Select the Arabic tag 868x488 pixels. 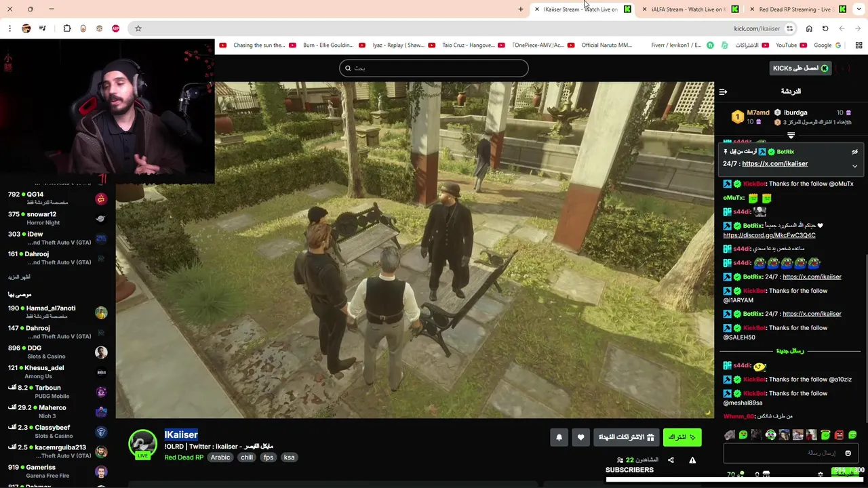220,457
